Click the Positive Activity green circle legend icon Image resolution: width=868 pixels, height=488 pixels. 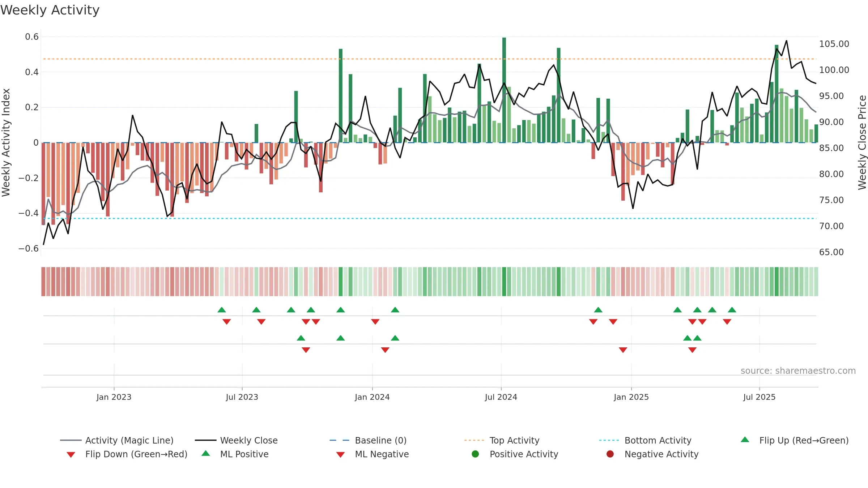click(476, 454)
